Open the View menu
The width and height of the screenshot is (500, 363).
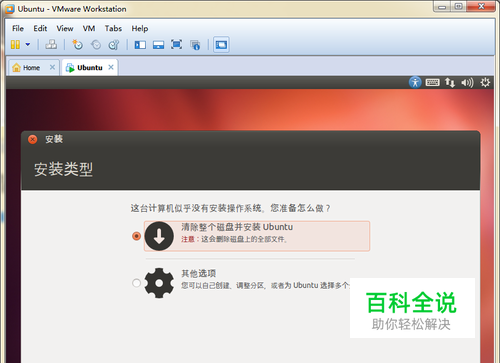click(x=65, y=29)
